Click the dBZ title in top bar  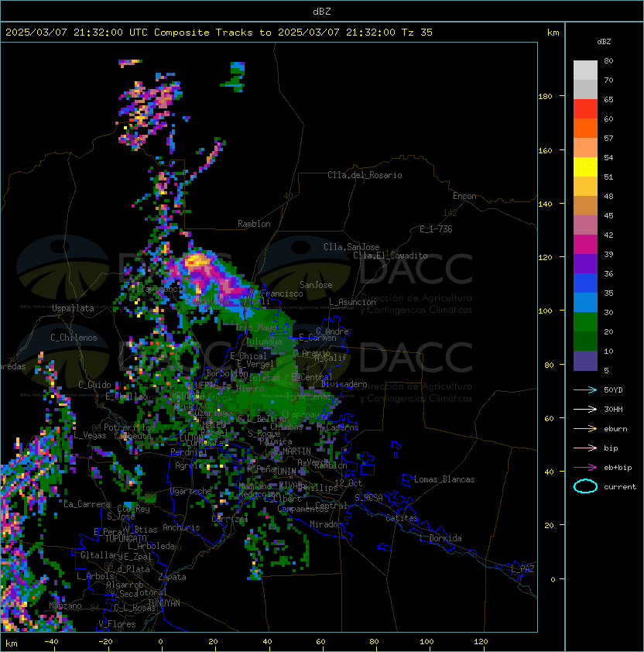tap(322, 11)
